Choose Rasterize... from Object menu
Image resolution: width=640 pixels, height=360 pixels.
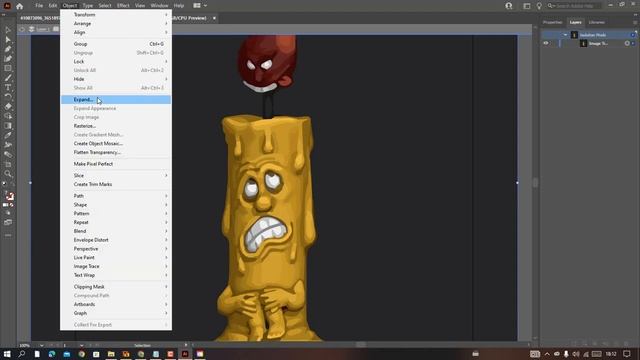(116, 126)
